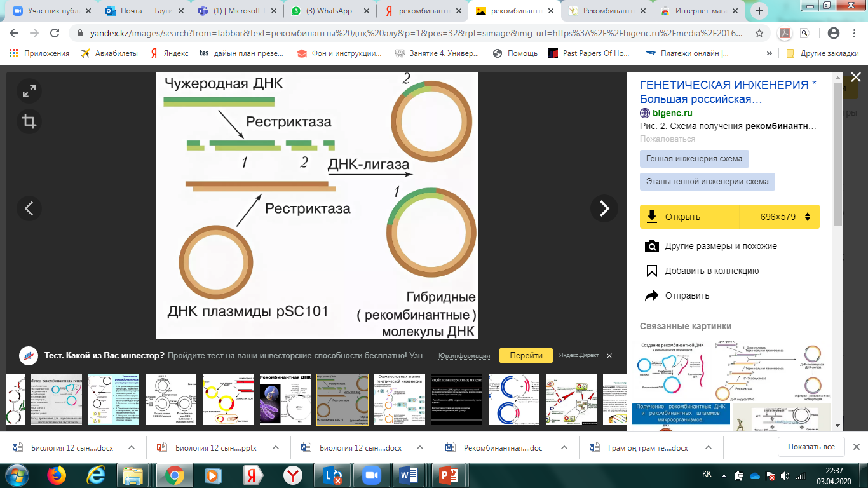Open the Windows Start menu
The width and height of the screenshot is (868, 488).
16,475
